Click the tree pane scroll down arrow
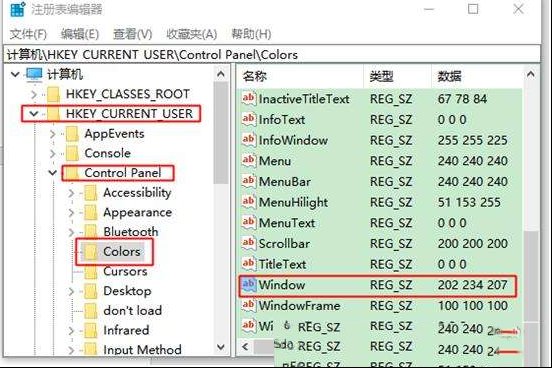 tap(221, 347)
